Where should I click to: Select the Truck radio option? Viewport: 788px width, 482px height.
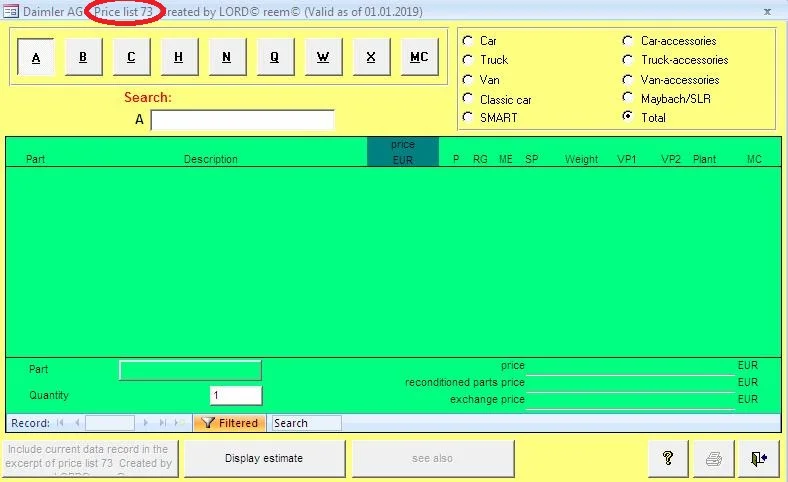[468, 60]
